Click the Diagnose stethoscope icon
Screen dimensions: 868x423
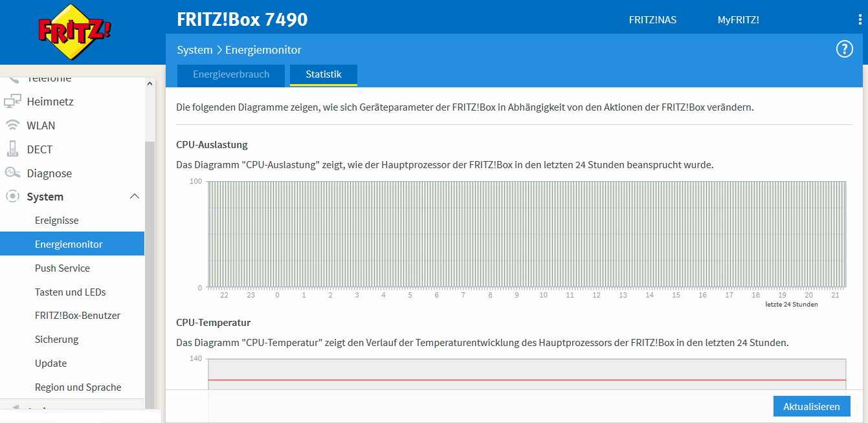pyautogui.click(x=12, y=173)
